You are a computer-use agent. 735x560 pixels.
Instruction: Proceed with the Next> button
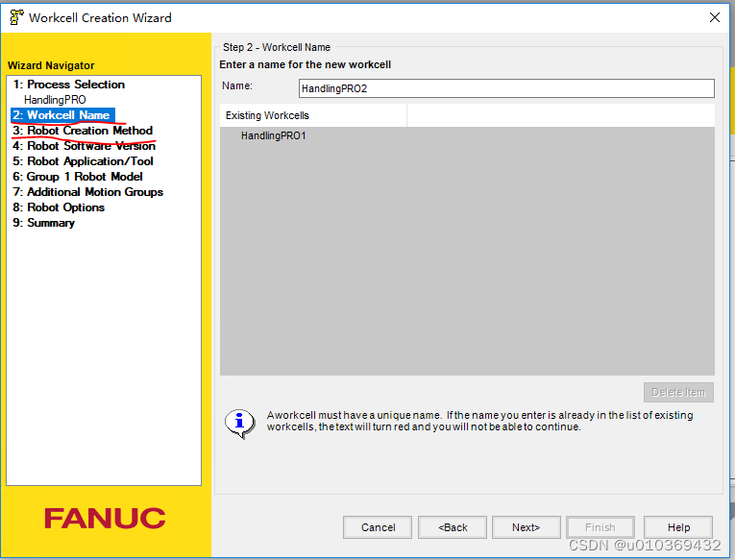pos(526,527)
